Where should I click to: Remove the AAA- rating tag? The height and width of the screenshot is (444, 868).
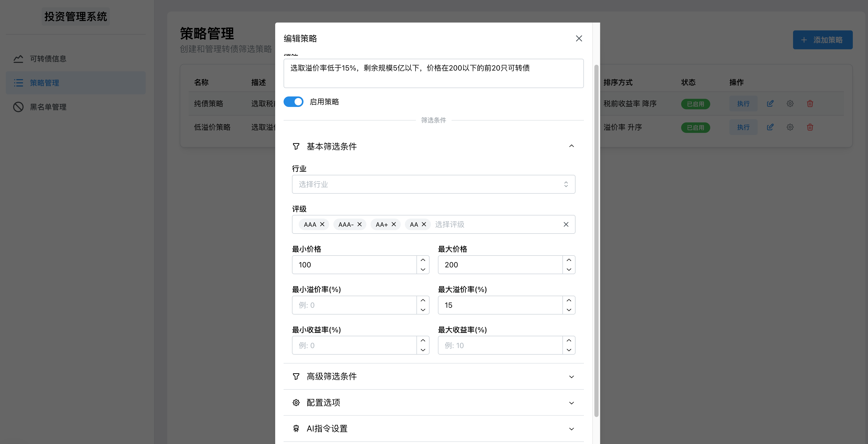click(360, 224)
